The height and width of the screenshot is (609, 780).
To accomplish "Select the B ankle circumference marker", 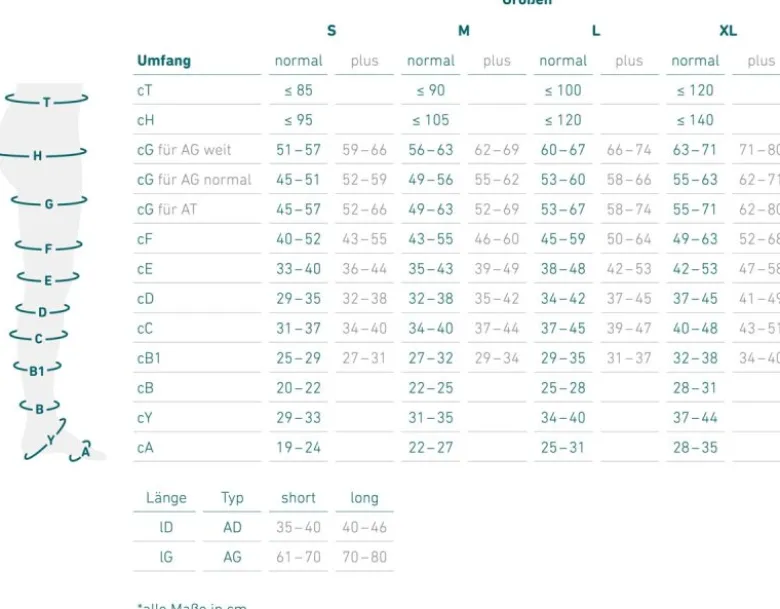I will (39, 408).
